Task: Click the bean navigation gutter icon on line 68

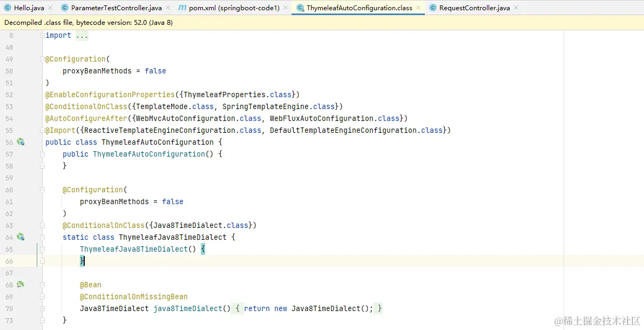Action: coord(21,285)
